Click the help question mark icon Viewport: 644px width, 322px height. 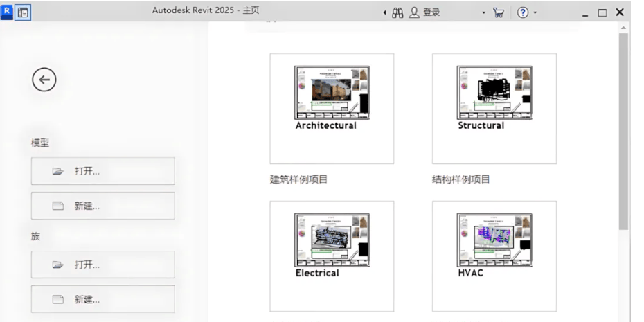click(523, 12)
